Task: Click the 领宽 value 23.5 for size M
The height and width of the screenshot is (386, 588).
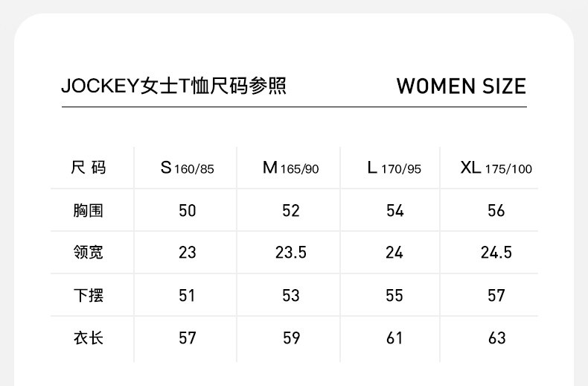Action: coord(291,253)
